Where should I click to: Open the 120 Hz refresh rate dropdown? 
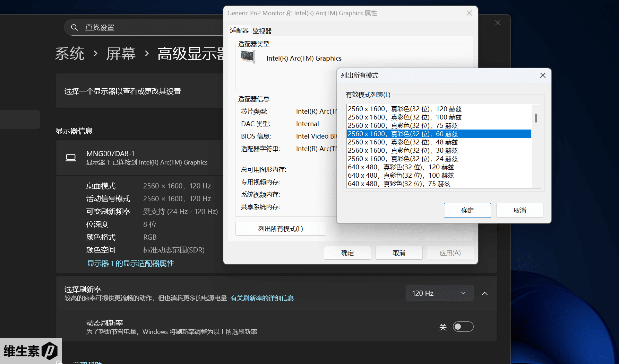coord(439,293)
